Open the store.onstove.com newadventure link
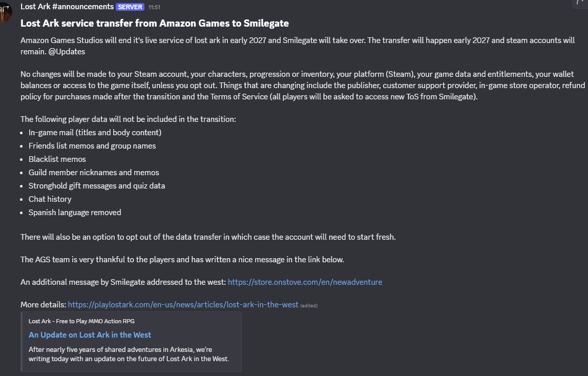This screenshot has height=376, width=588. (x=305, y=282)
